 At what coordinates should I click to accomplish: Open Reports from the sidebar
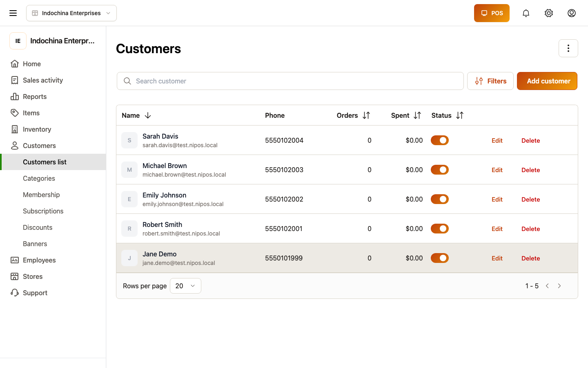click(53, 96)
